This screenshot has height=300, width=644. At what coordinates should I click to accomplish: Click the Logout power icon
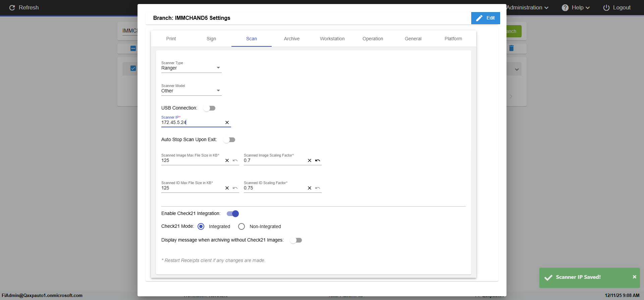pos(606,8)
